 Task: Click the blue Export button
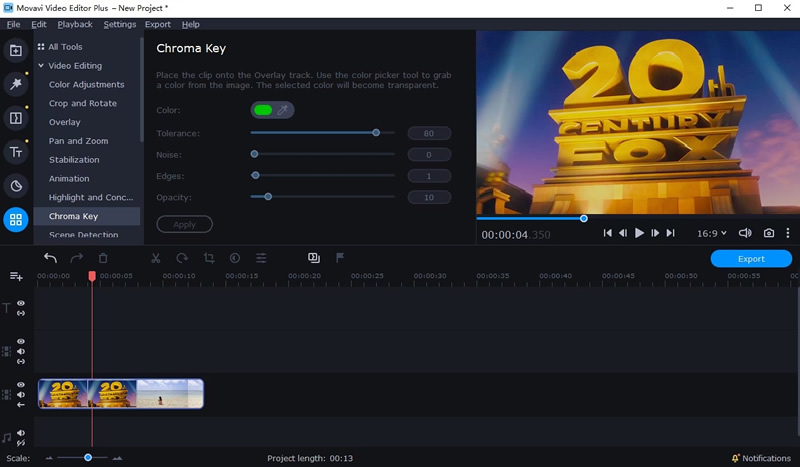751,259
